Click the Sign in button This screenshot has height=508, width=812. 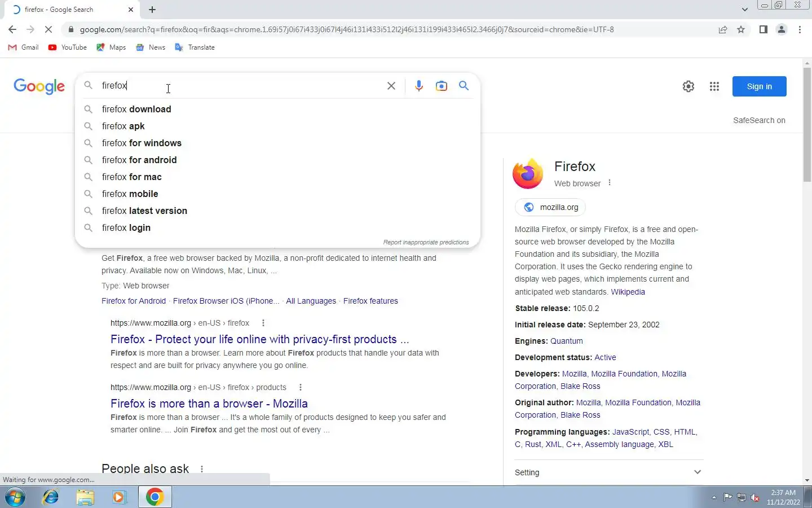759,86
